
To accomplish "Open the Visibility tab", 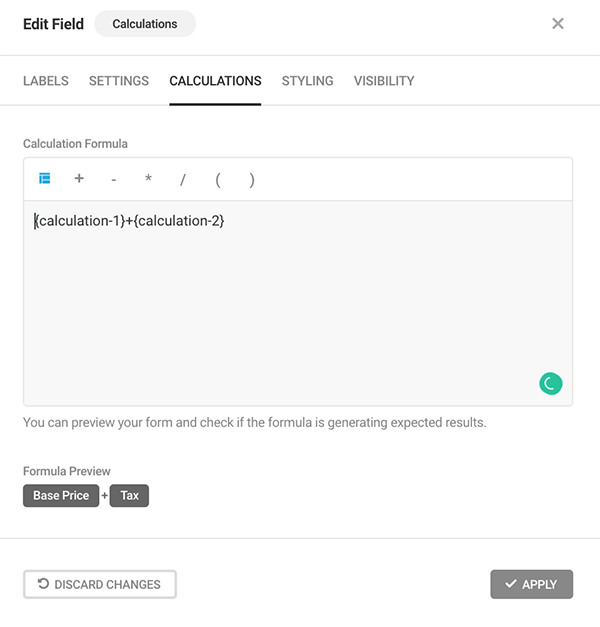I will (384, 81).
